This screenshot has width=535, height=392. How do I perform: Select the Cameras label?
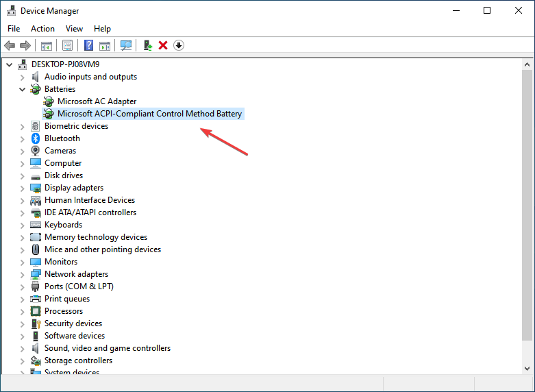pos(60,151)
